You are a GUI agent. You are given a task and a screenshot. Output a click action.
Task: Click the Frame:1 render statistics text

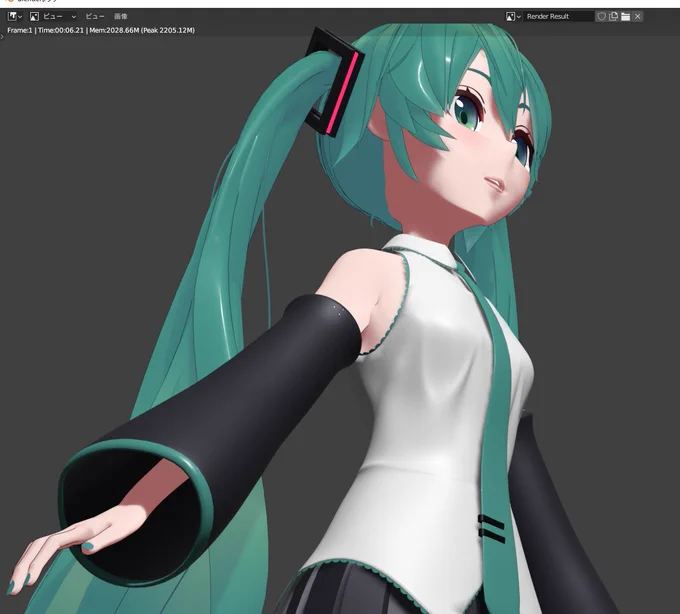coord(101,30)
